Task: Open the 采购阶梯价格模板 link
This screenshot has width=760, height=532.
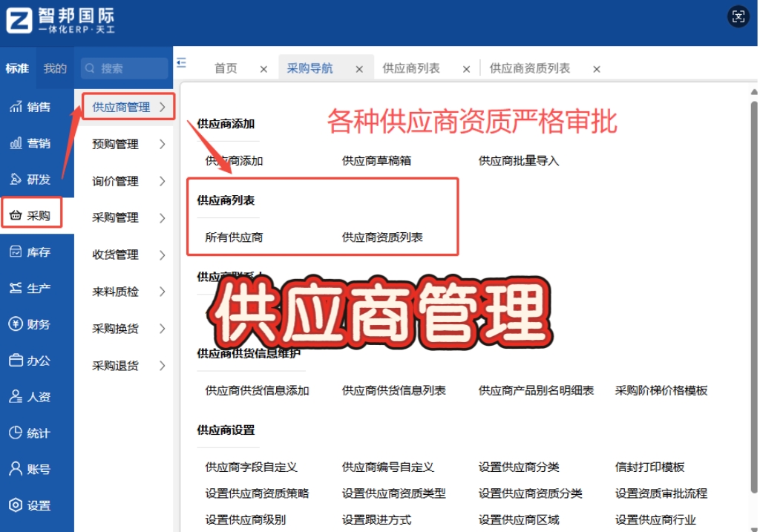Action: pyautogui.click(x=661, y=390)
